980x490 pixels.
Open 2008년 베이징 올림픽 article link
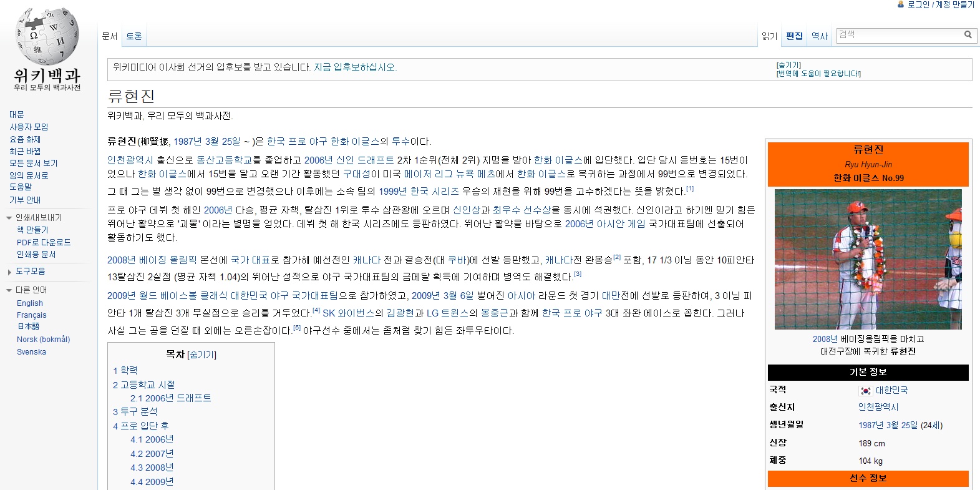click(x=152, y=260)
